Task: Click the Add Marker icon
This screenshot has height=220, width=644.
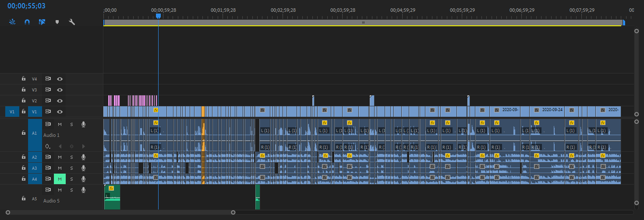Action: point(57,21)
